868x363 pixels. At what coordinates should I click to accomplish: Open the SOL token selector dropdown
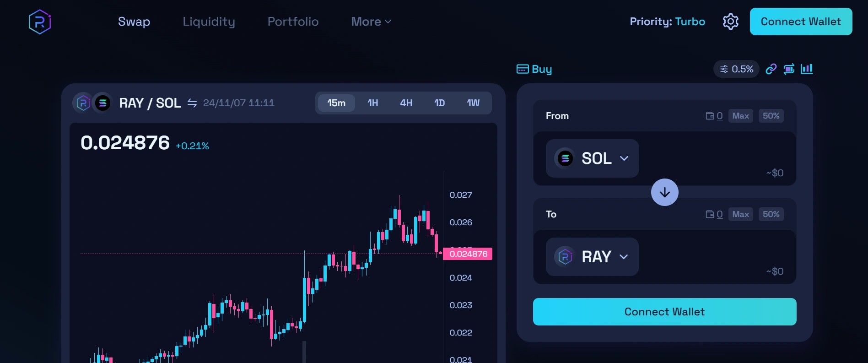[x=592, y=158]
